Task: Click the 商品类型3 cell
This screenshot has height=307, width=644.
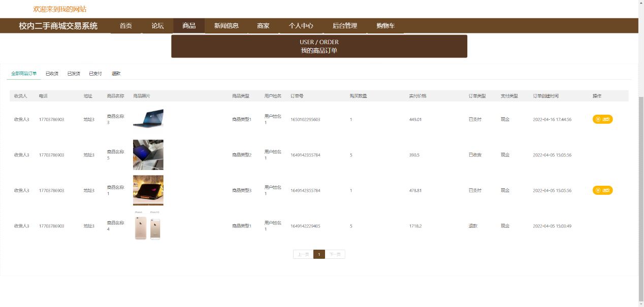Action: pos(242,191)
